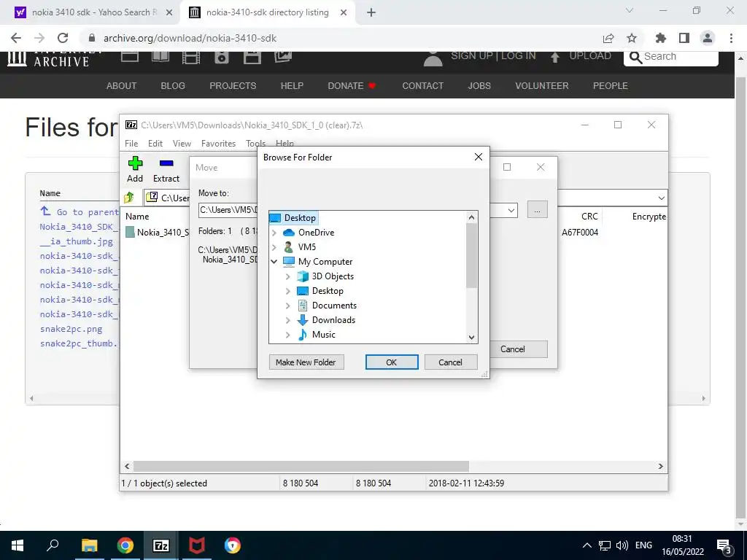Bookmark this page with star icon
This screenshot has height=560, width=747.
tap(632, 38)
